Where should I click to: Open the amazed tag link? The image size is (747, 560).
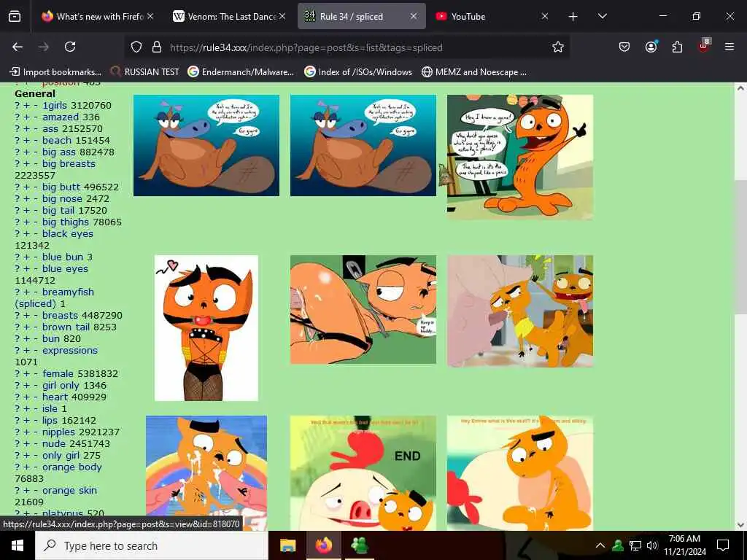click(60, 117)
